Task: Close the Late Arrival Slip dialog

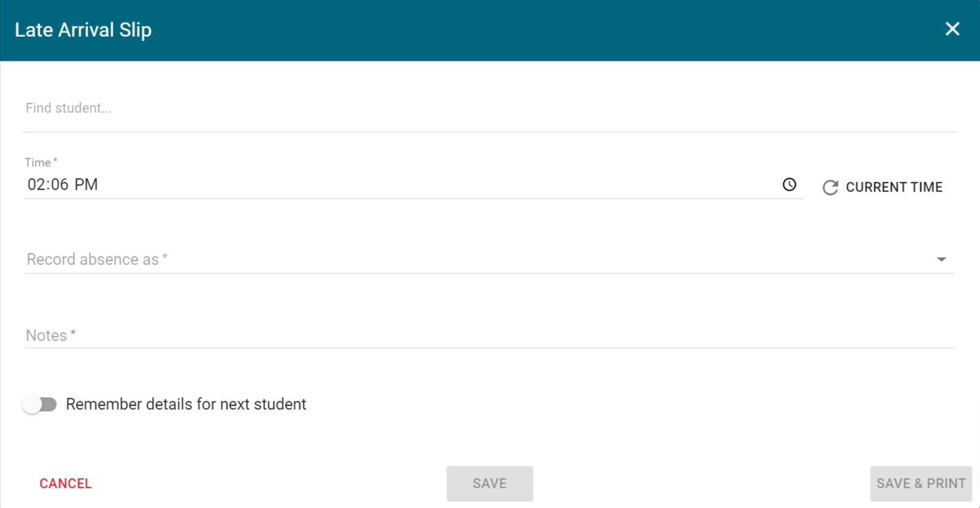Action: (x=952, y=29)
